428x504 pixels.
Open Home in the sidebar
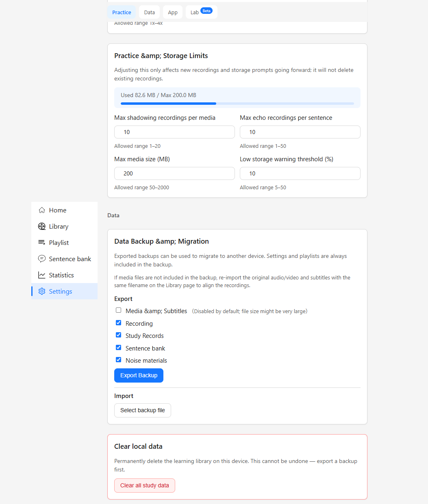64,210
